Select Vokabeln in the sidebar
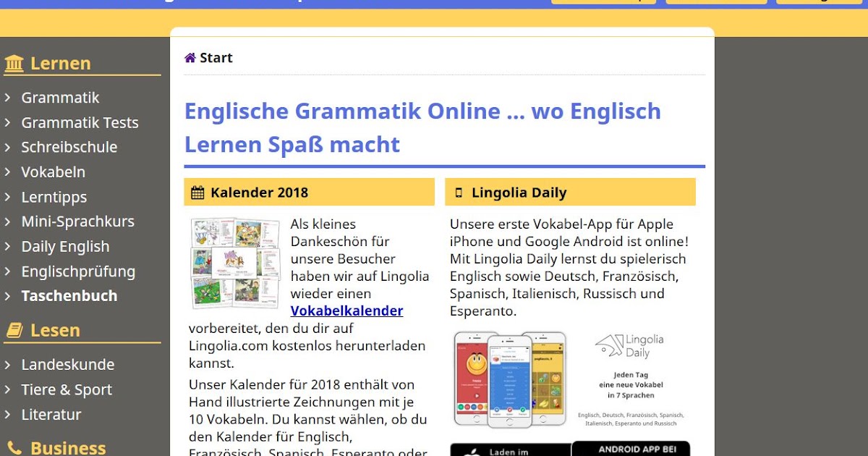Viewport: 868px width, 456px height. click(54, 172)
